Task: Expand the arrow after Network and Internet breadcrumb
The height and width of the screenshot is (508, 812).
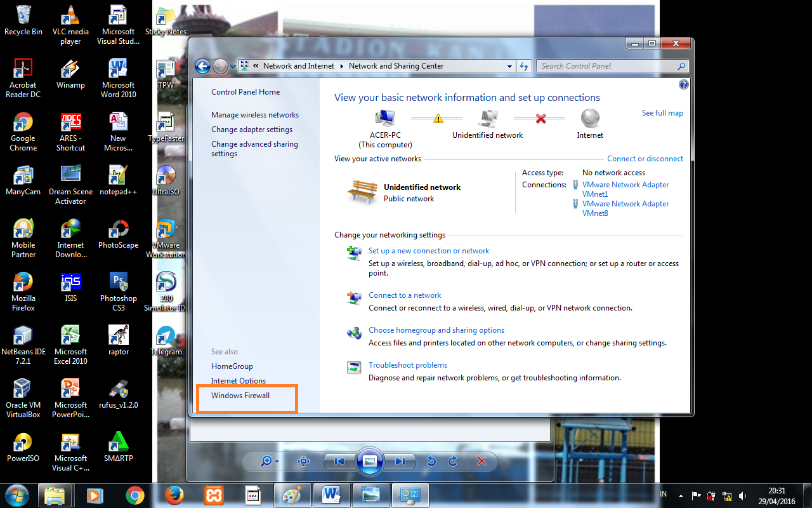Action: click(x=341, y=66)
